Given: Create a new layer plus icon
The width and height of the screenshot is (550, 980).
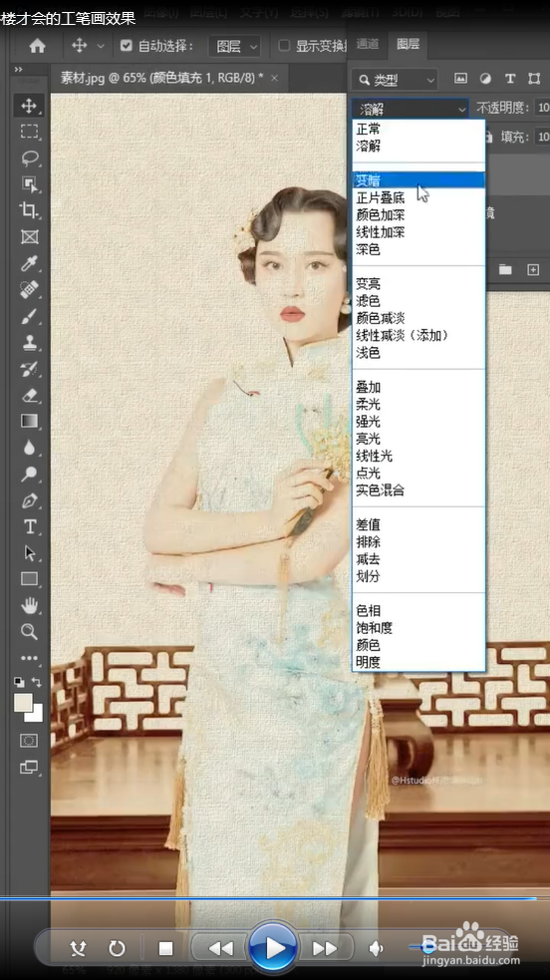Looking at the screenshot, I should point(533,269).
